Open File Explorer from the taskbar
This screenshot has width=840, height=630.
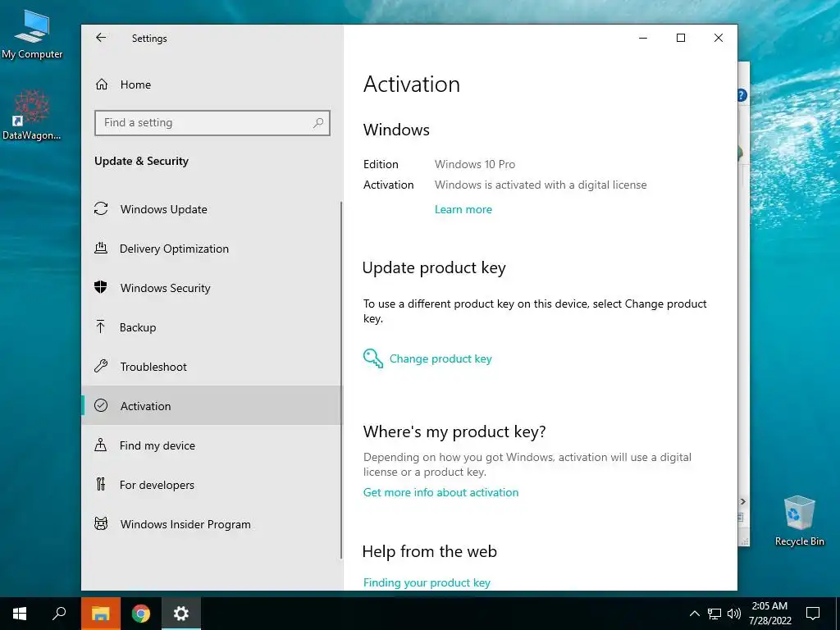(x=101, y=614)
